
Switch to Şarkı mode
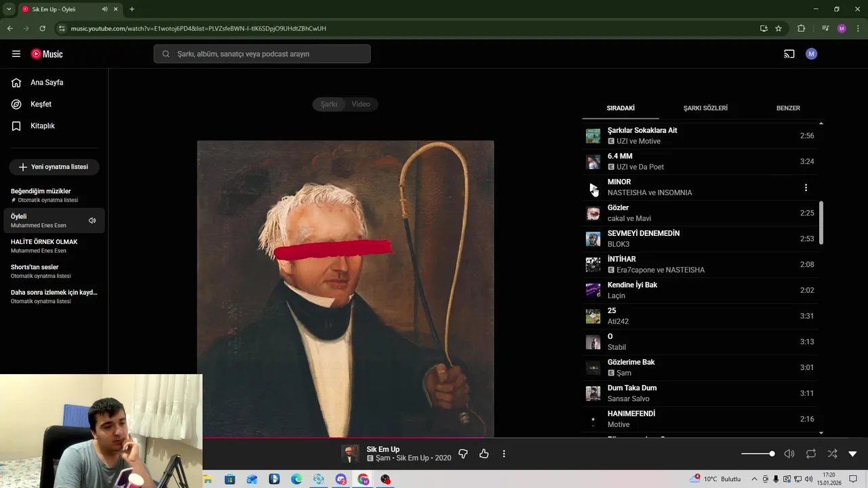(x=329, y=104)
